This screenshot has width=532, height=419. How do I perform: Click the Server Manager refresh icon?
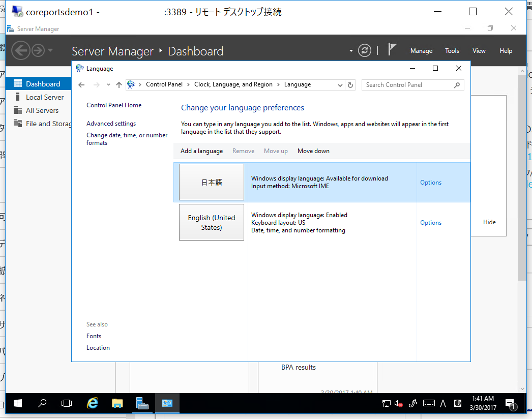[x=364, y=50]
